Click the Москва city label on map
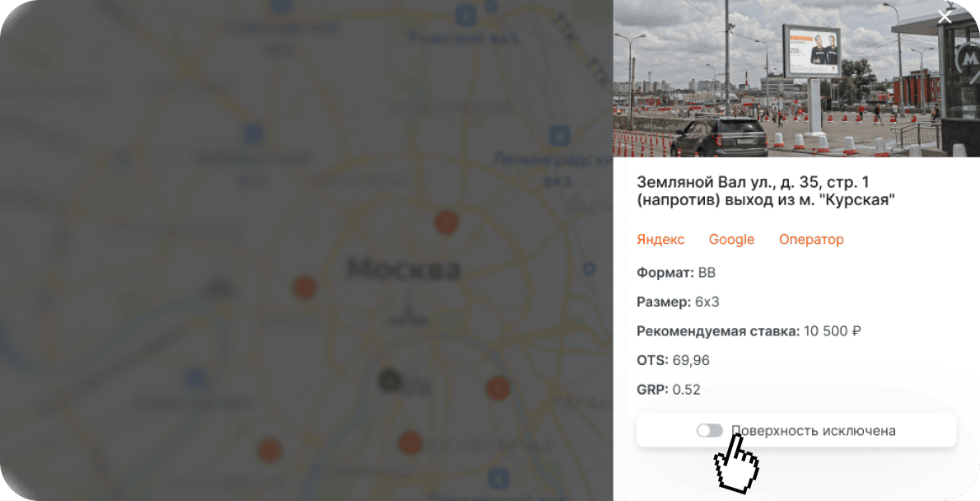 [404, 269]
